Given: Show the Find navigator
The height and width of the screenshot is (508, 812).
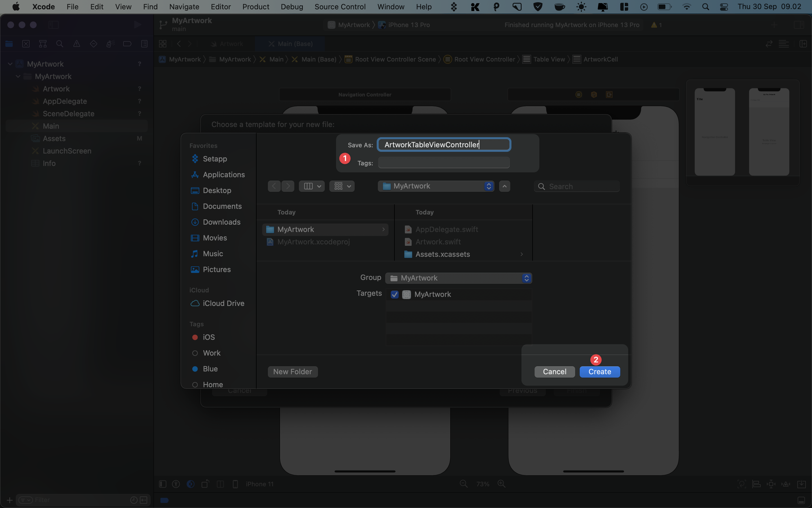Looking at the screenshot, I should [59, 44].
